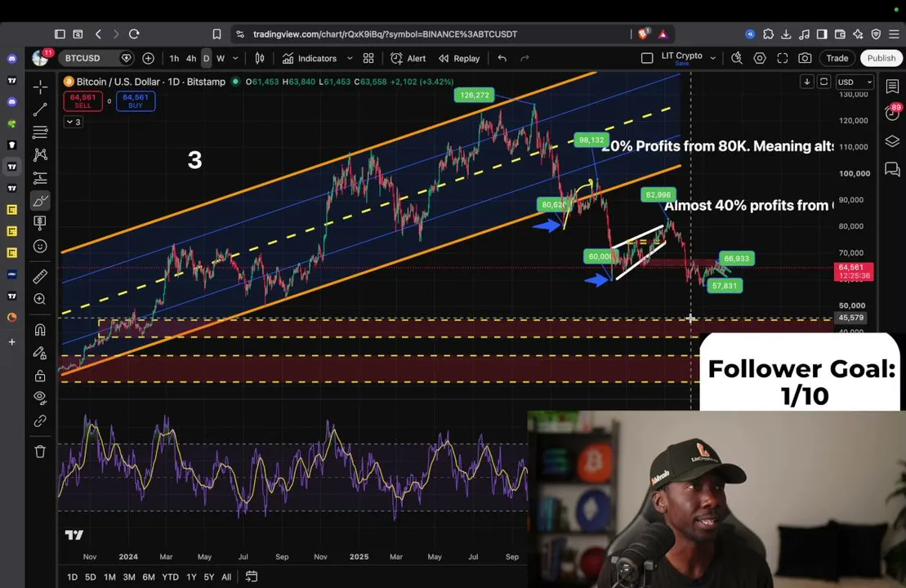Click the Publish button
This screenshot has height=588, width=906.
click(x=881, y=58)
